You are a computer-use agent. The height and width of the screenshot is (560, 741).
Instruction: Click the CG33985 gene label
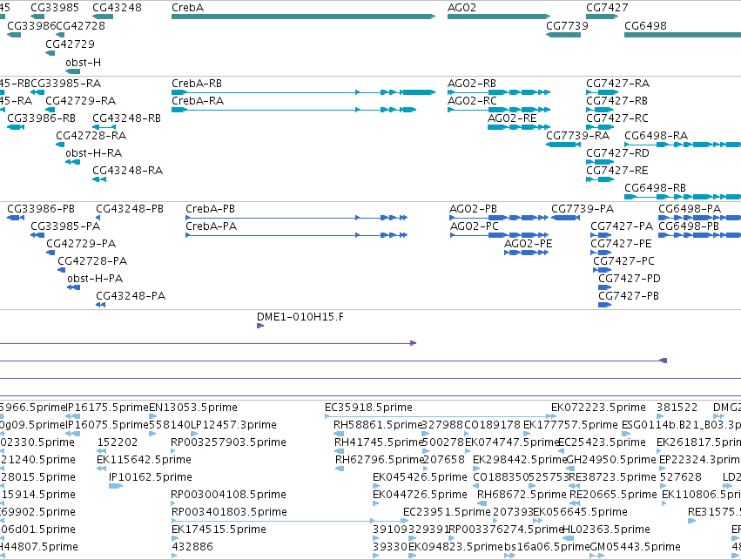pyautogui.click(x=55, y=8)
